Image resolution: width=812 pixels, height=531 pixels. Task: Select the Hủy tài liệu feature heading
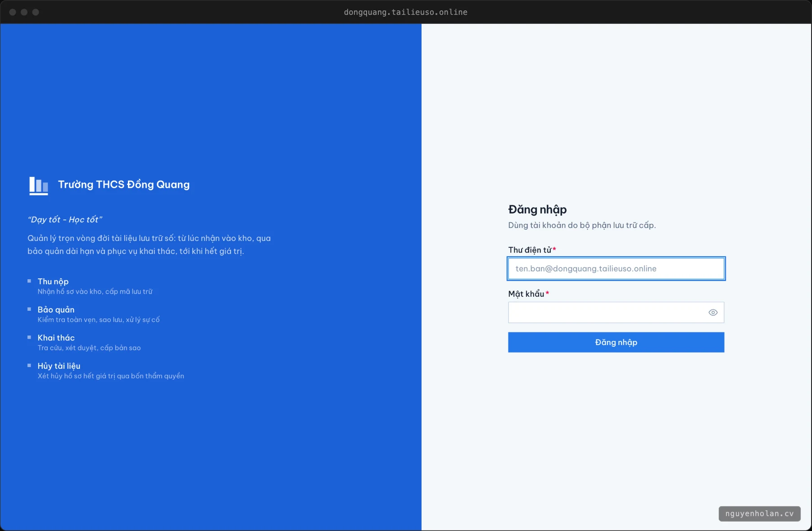click(59, 366)
